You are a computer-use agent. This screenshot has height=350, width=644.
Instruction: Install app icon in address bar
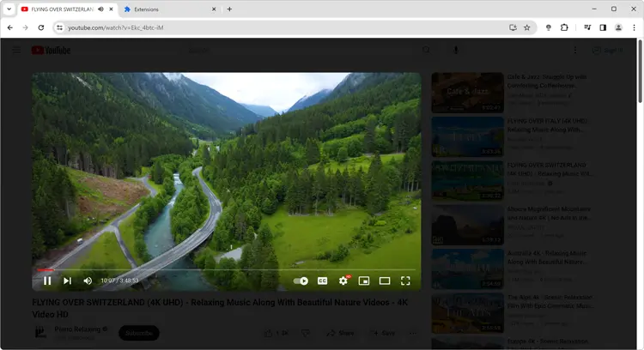513,27
